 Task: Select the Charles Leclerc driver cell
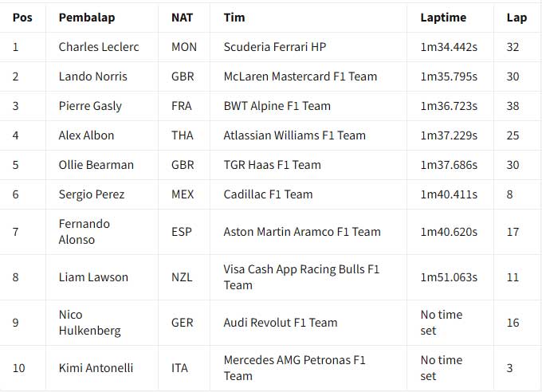tap(99, 47)
